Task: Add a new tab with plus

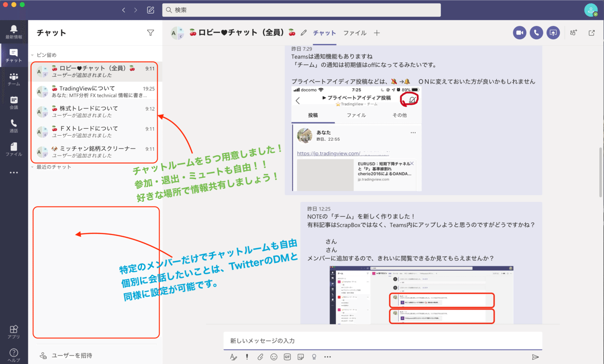Action: click(377, 33)
